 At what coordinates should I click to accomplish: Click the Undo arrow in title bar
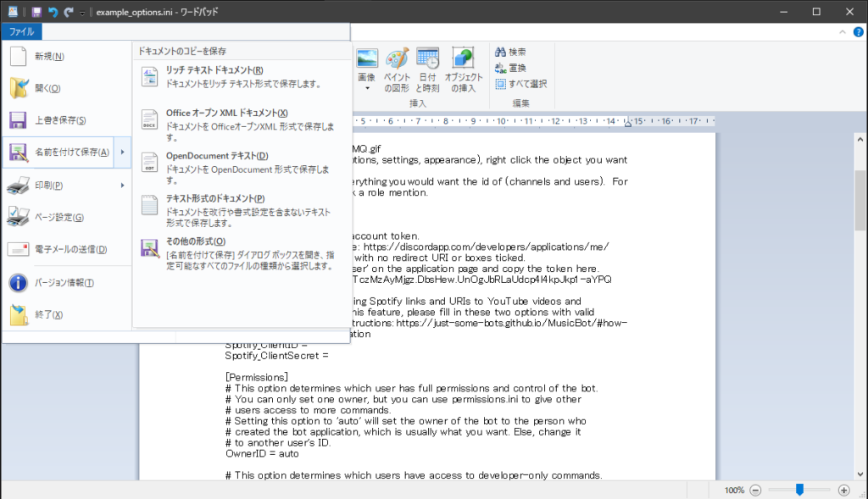(53, 12)
